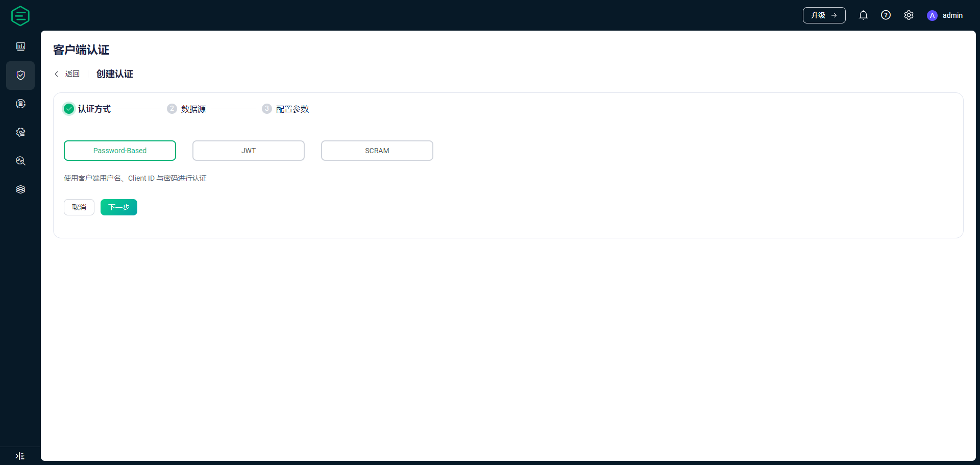This screenshot has height=465, width=980.
Task: Click the back chevron arrow
Action: [x=57, y=74]
